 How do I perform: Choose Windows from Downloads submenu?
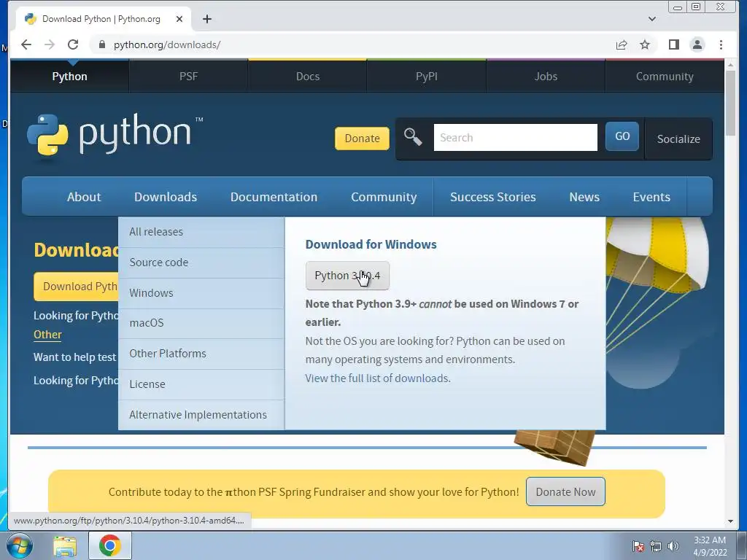201,293
